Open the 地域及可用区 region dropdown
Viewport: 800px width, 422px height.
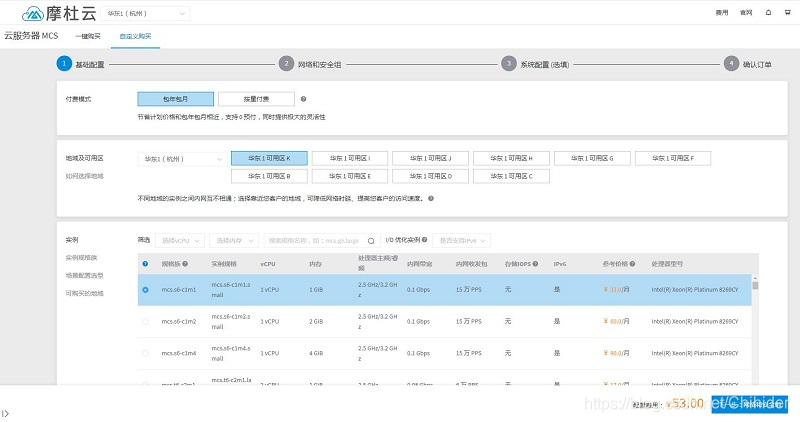(x=182, y=159)
